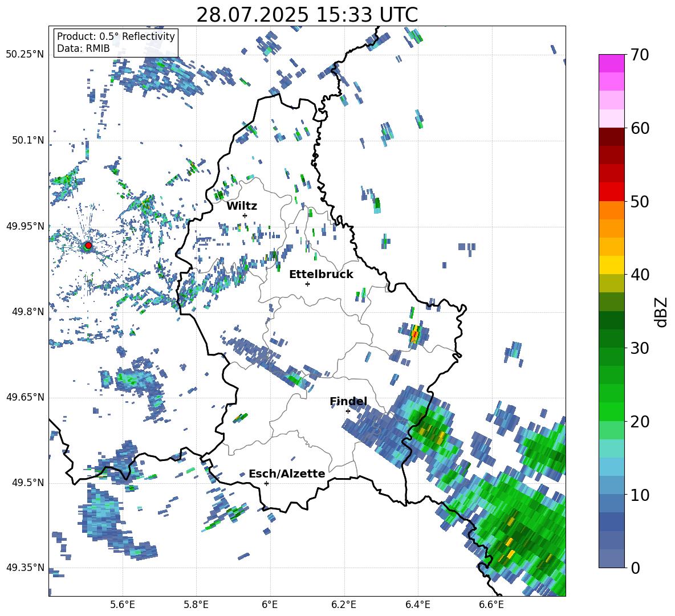Click the 6.4°E longitude label

point(417,605)
